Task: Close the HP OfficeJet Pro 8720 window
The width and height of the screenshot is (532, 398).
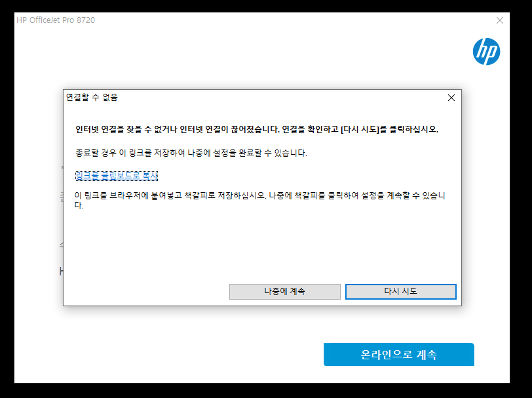Action: 500,20
